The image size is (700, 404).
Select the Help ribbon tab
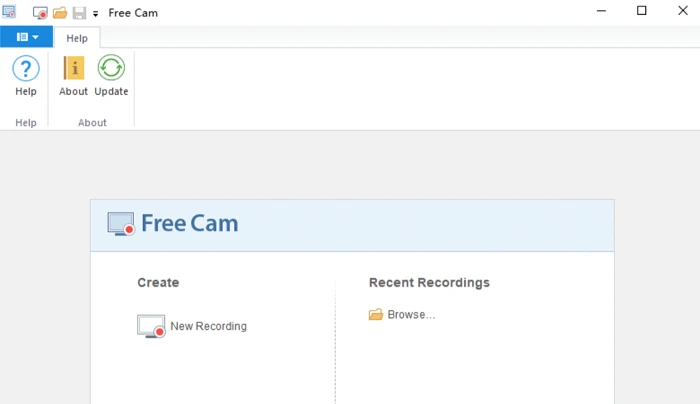coord(77,38)
